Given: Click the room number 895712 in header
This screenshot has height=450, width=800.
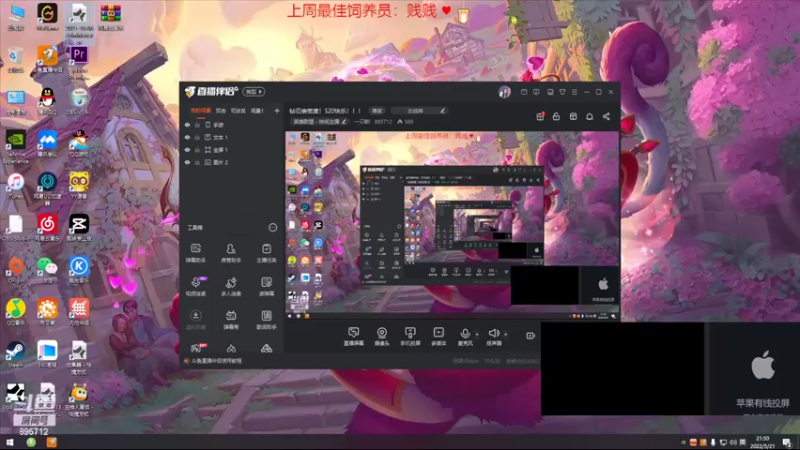Looking at the screenshot, I should tap(383, 122).
